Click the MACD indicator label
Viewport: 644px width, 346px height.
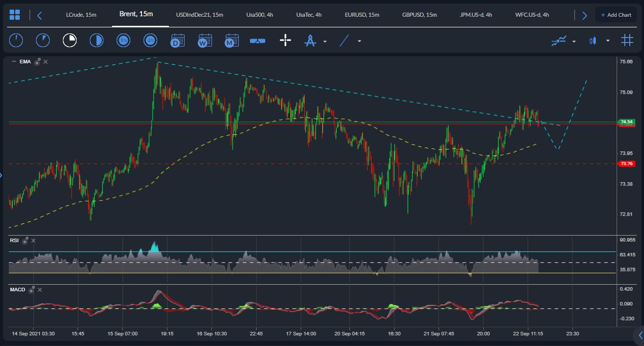(x=18, y=290)
